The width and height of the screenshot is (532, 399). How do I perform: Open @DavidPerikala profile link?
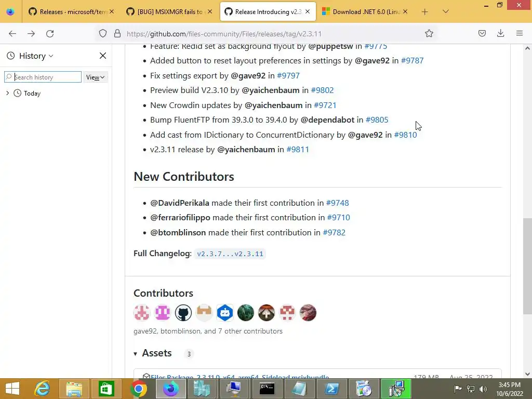180,203
